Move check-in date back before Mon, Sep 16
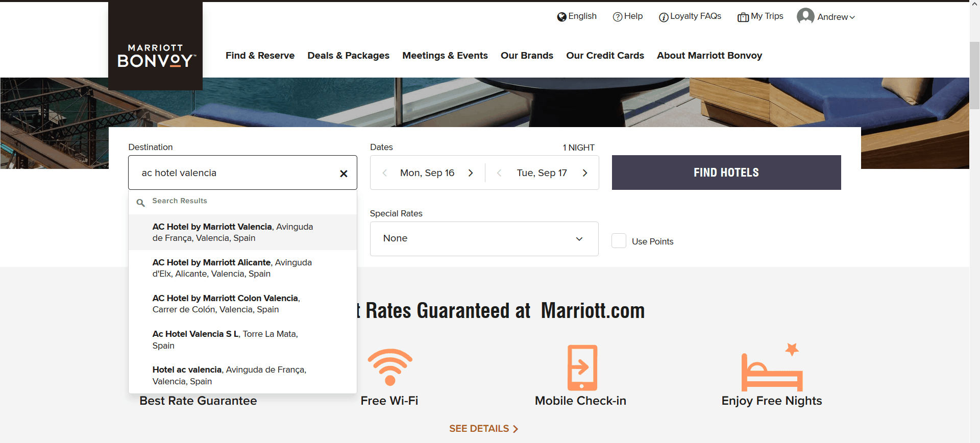Image resolution: width=980 pixels, height=443 pixels. click(x=385, y=173)
